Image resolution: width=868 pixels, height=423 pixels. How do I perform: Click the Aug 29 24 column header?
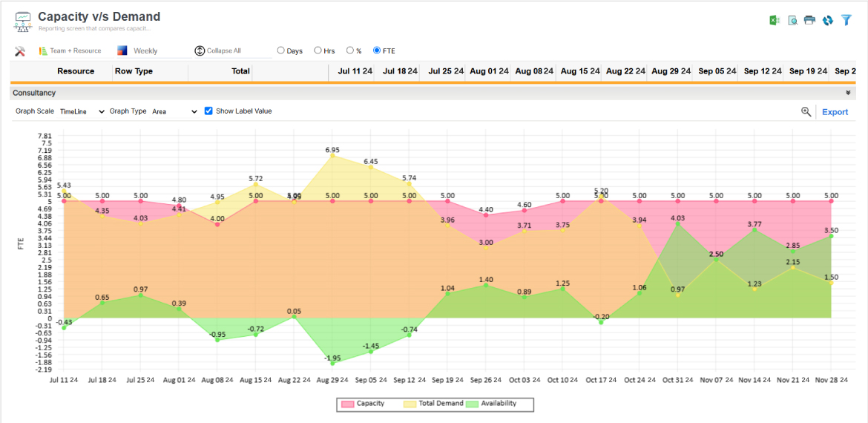671,70
